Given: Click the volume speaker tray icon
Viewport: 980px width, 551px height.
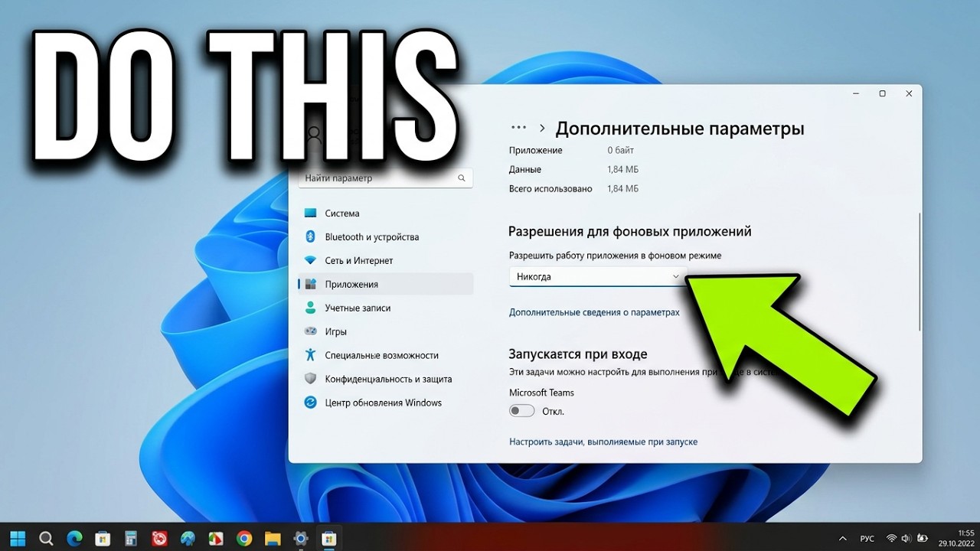Looking at the screenshot, I should [x=907, y=539].
